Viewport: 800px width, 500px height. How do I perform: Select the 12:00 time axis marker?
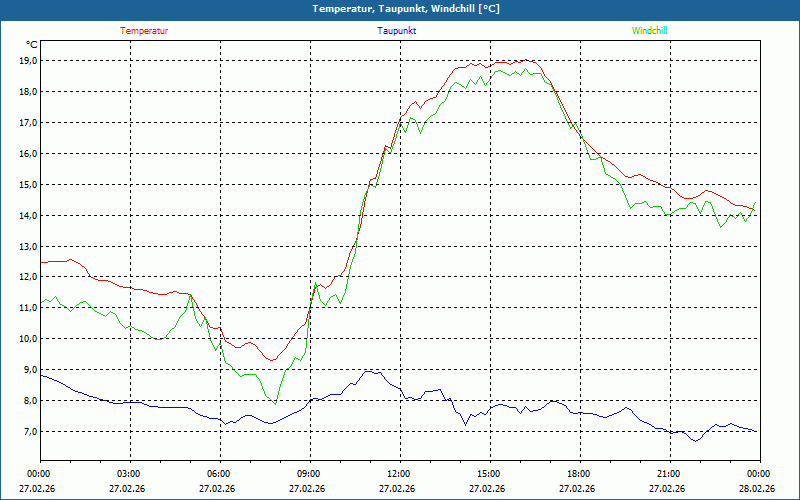coord(399,474)
